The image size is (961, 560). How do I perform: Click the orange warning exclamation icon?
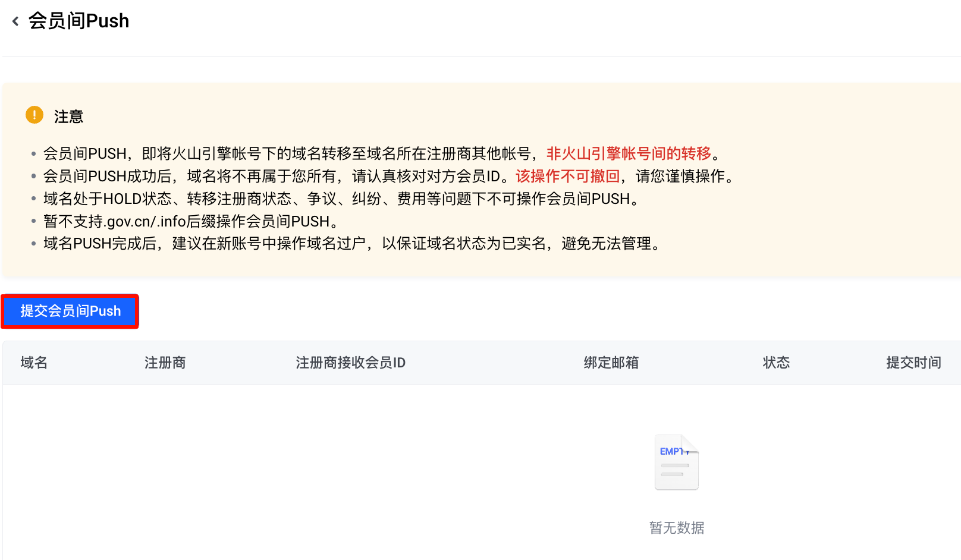coord(34,115)
